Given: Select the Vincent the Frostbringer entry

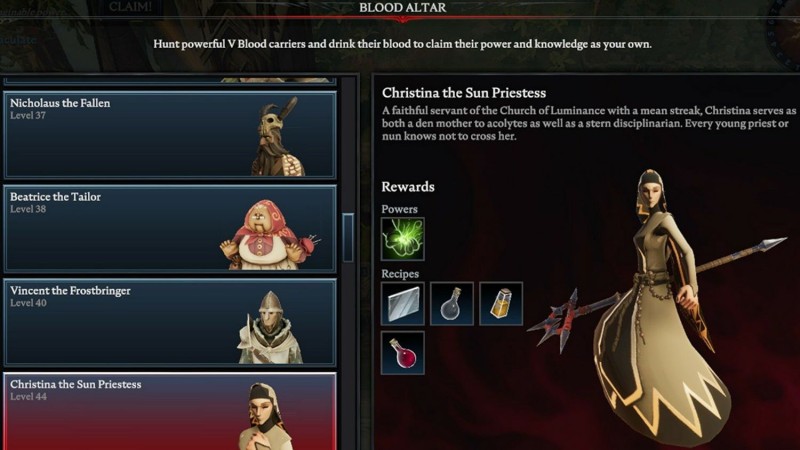Looking at the screenshot, I should point(170,322).
